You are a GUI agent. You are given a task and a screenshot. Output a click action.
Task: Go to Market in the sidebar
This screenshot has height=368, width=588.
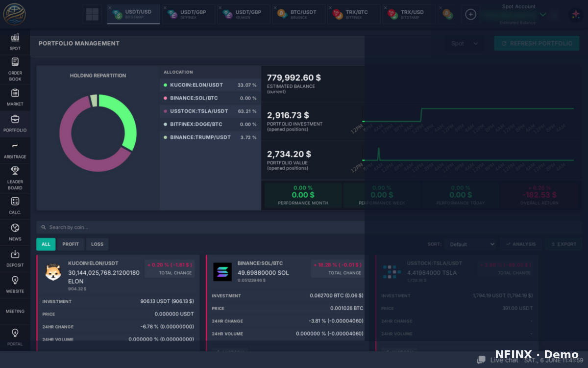click(x=15, y=93)
